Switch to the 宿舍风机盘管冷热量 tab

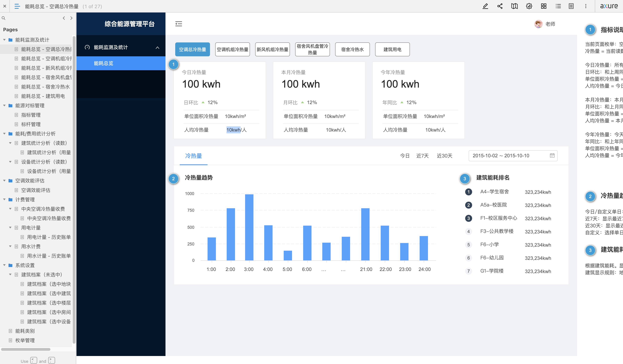click(x=313, y=50)
